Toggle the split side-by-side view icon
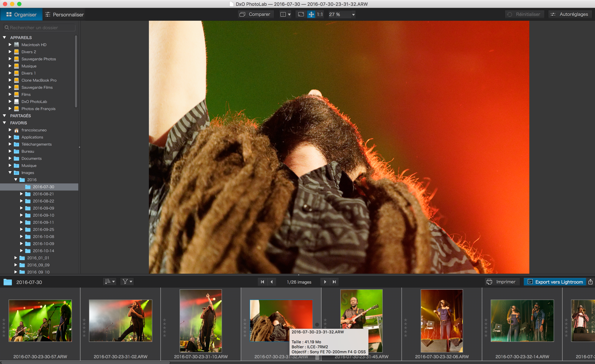595x364 pixels. point(283,15)
